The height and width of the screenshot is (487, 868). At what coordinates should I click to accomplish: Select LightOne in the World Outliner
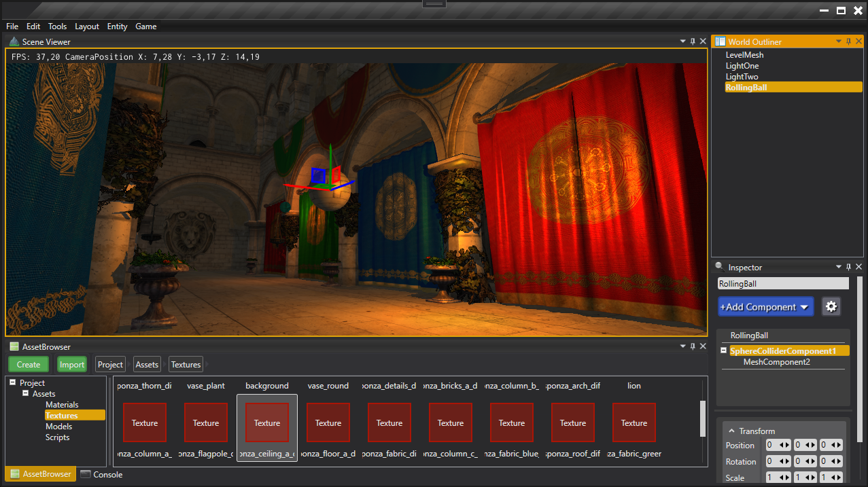[742, 66]
